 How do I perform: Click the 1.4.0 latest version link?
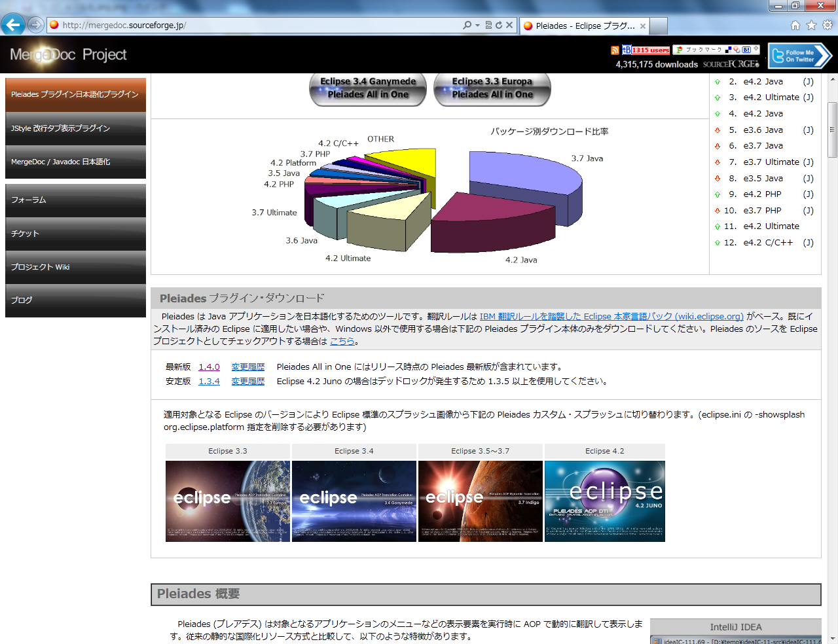[209, 367]
